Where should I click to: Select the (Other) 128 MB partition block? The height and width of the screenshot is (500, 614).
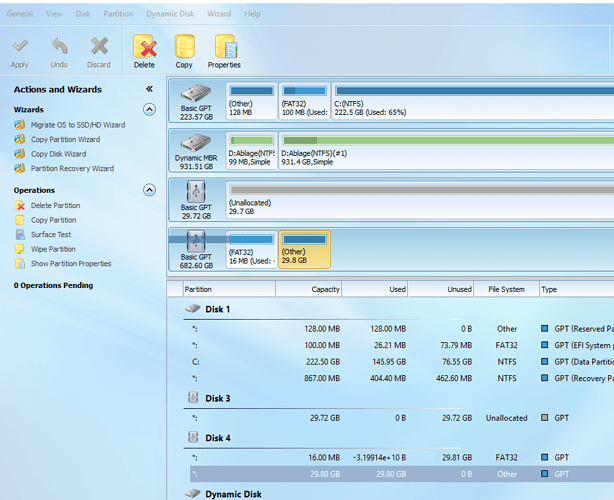click(x=252, y=101)
